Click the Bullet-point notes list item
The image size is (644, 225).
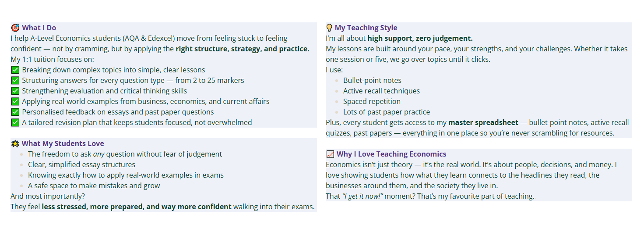point(372,80)
